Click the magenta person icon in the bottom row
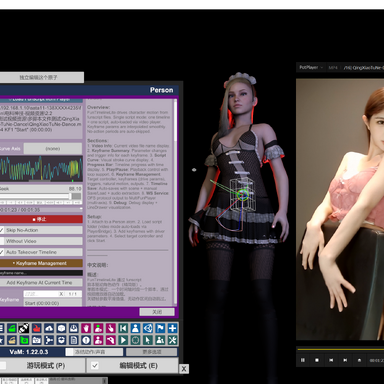Screen dimensions: 384x384 point(98,340)
